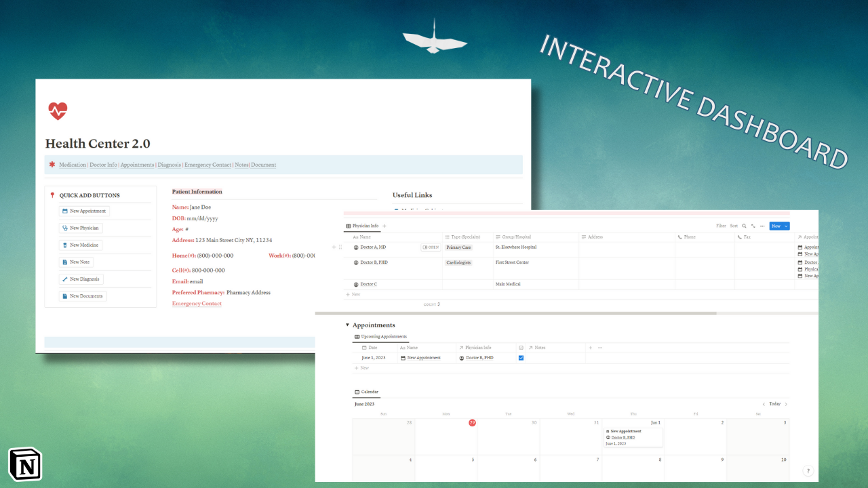This screenshot has width=868, height=488.
Task: Click the New Note quick add button
Action: pyautogui.click(x=76, y=262)
